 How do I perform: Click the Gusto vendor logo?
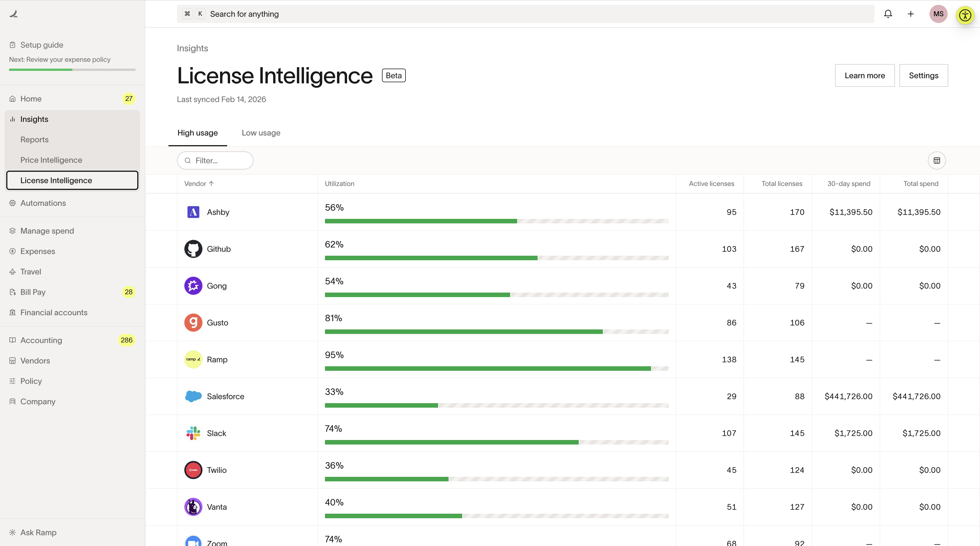coord(193,322)
